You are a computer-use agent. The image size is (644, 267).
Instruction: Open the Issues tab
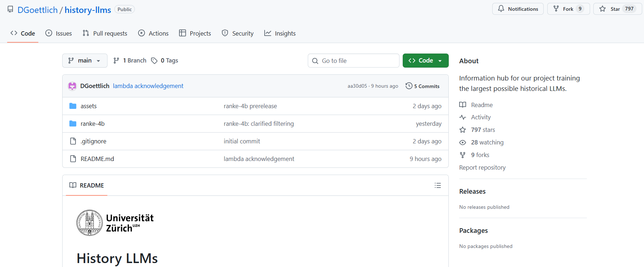click(59, 33)
